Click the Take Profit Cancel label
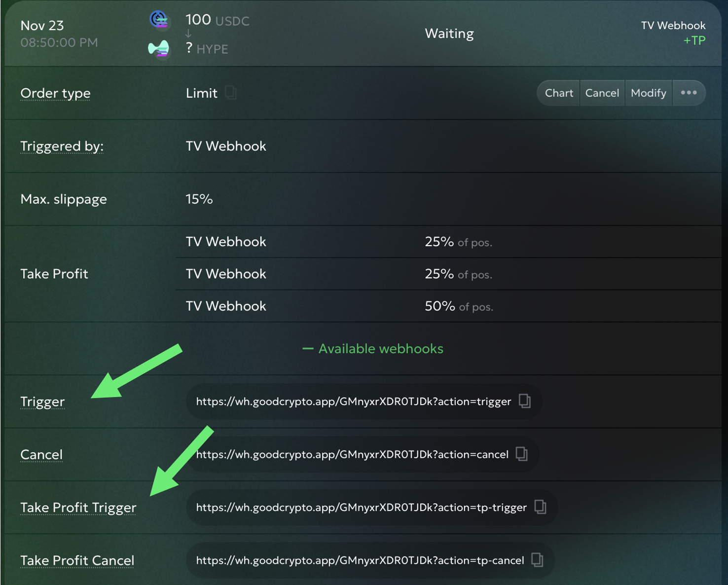728x585 pixels. point(77,561)
